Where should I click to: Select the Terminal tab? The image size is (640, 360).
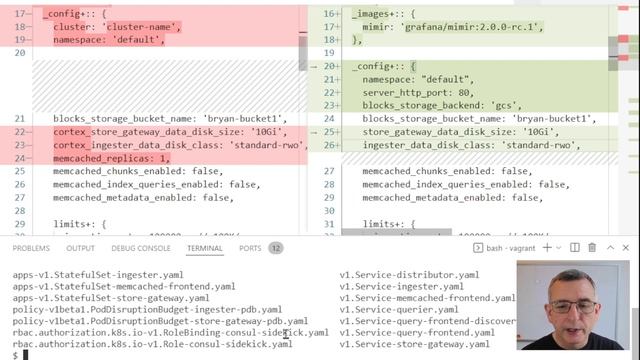tap(205, 248)
